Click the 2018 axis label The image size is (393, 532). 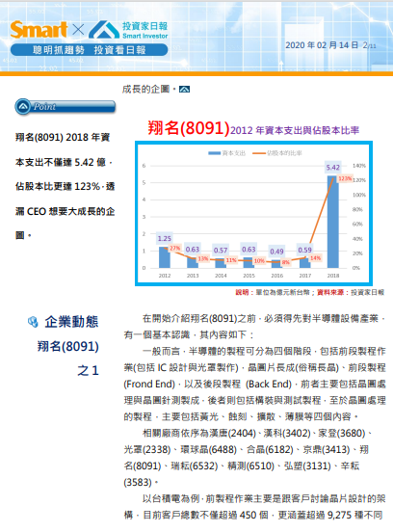point(333,276)
